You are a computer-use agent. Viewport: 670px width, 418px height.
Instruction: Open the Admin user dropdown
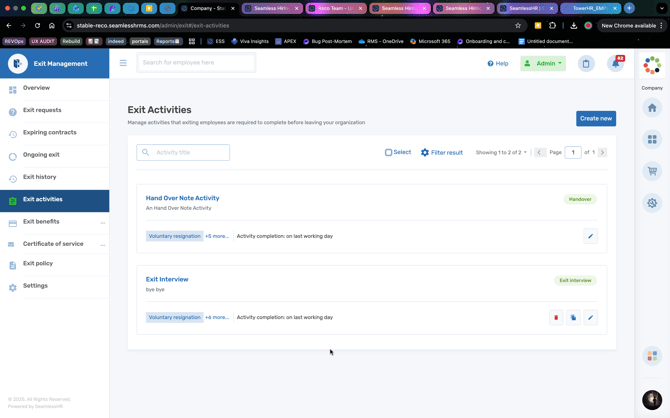543,63
